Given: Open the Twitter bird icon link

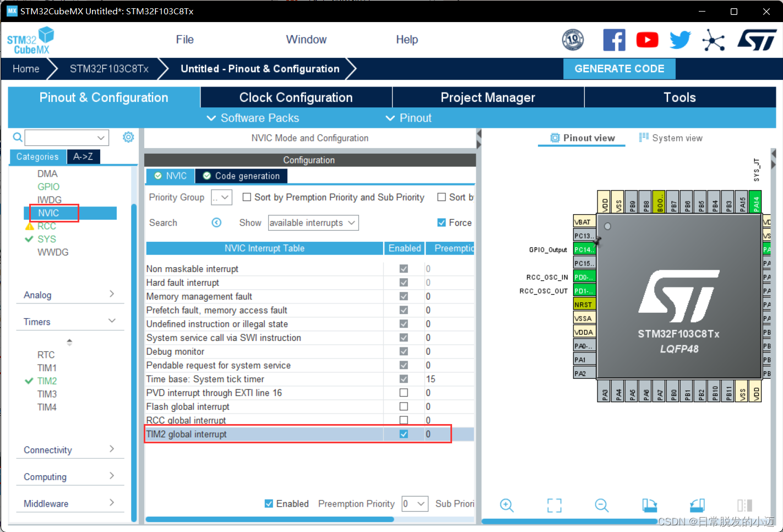Looking at the screenshot, I should click(681, 40).
